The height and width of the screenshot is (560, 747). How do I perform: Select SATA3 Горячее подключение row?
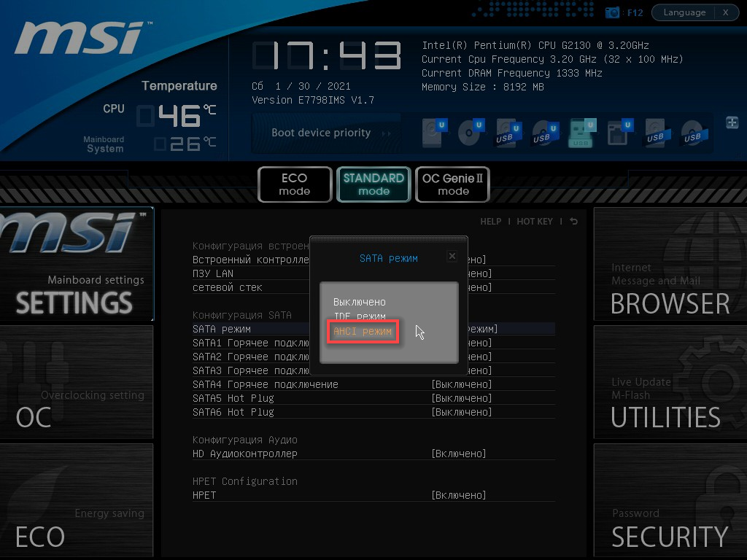[x=373, y=370]
